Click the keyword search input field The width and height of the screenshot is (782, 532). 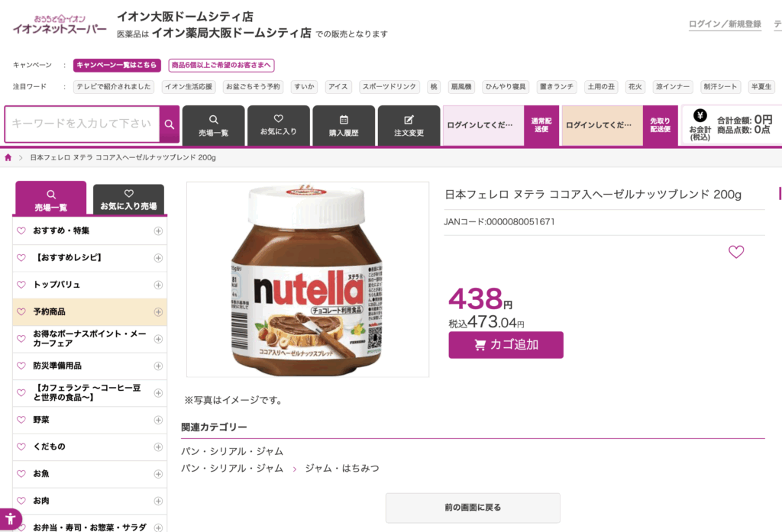[x=82, y=124]
